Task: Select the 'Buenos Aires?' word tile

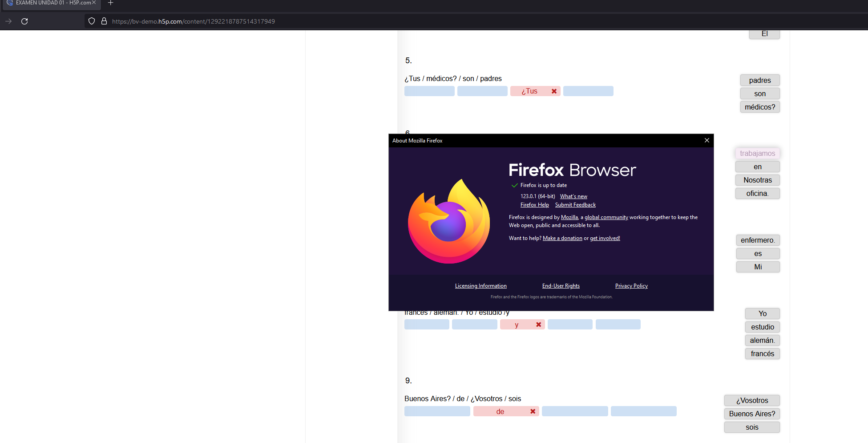Action: [x=752, y=414]
